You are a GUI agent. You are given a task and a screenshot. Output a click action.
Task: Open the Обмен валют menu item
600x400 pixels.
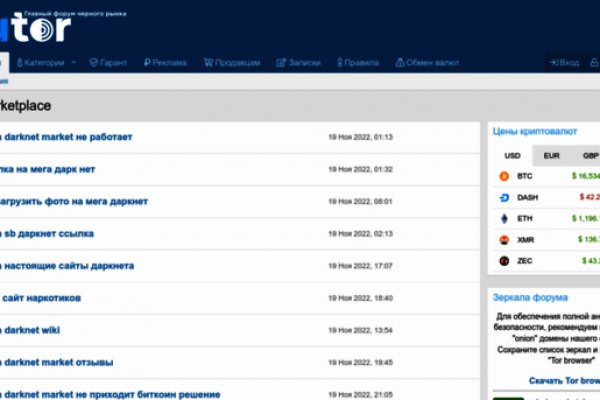pos(428,62)
